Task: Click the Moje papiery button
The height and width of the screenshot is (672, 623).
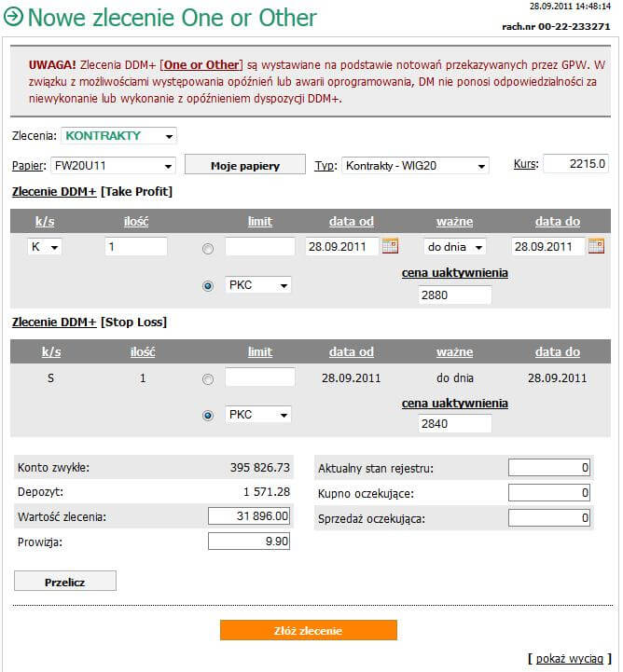Action: 244,166
